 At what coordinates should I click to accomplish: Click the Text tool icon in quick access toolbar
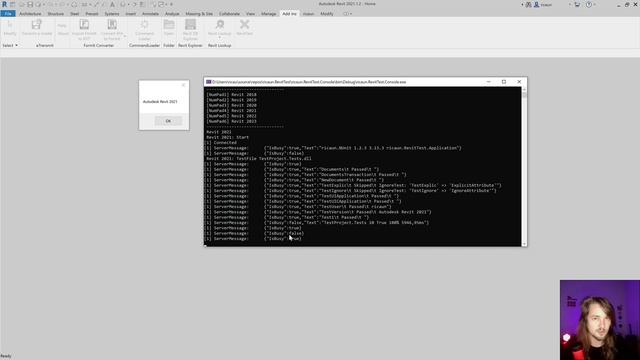click(x=112, y=4)
